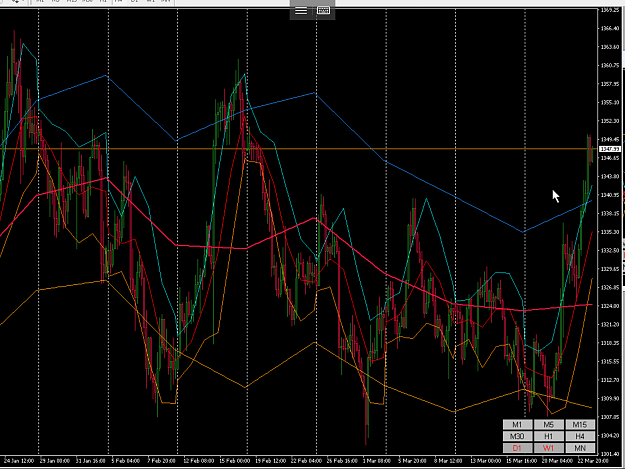This screenshot has width=625, height=469.
Task: Click the 1335.30 price scale value
Action: (610, 232)
